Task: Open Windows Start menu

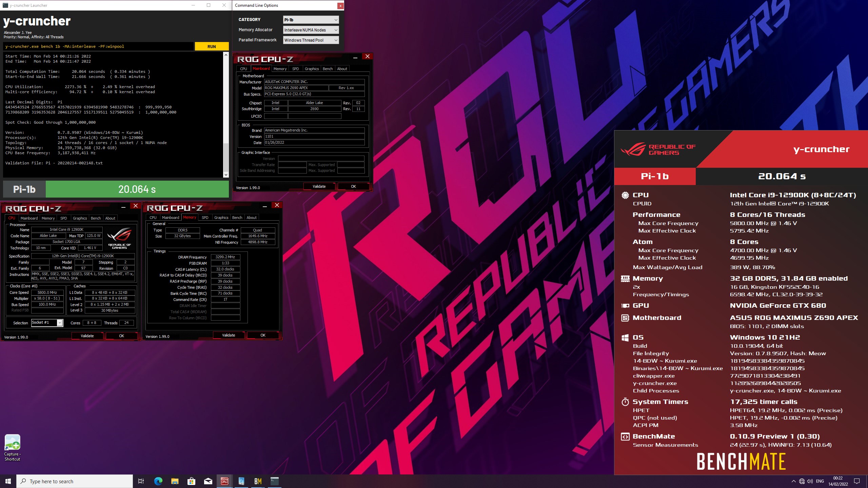Action: [8, 481]
